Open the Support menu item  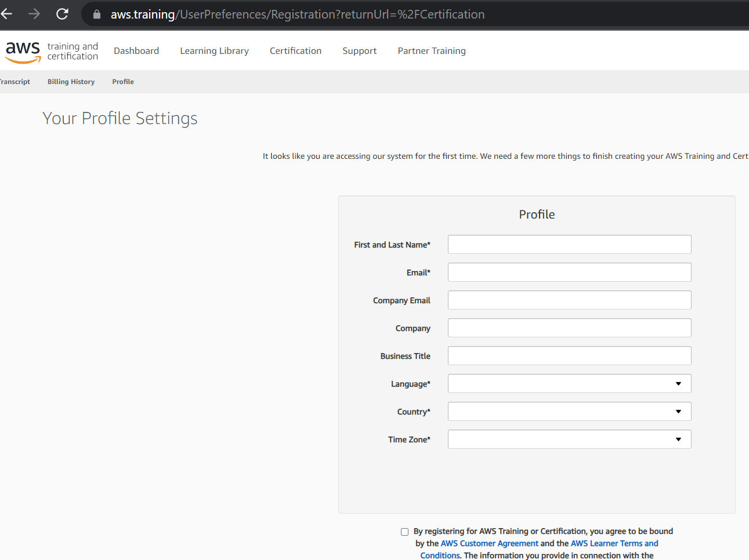point(360,51)
